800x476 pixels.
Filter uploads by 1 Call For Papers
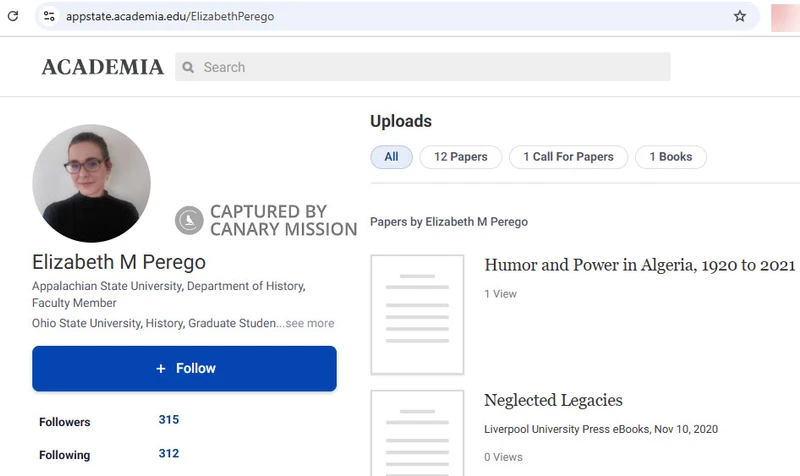[x=568, y=157]
